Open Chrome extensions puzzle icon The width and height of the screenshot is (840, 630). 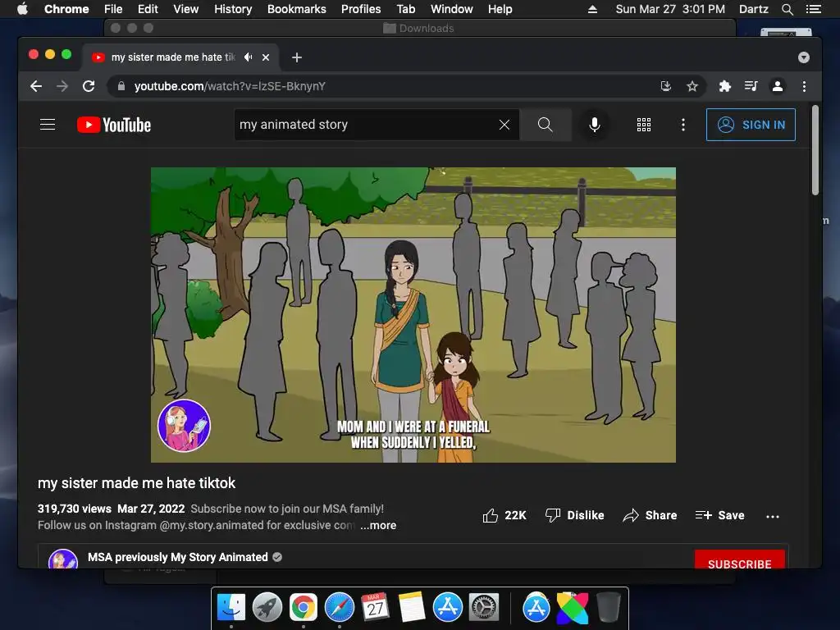click(x=725, y=86)
